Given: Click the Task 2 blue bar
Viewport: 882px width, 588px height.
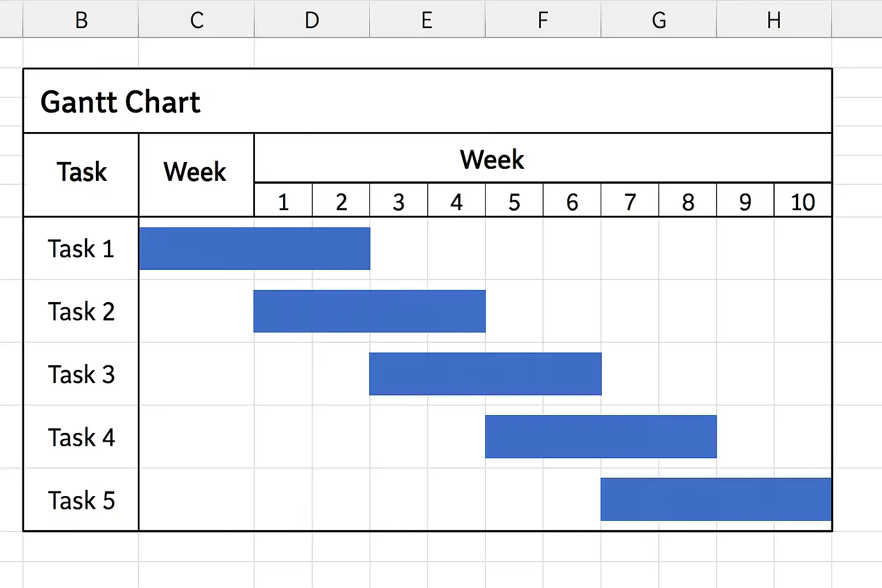Looking at the screenshot, I should click(370, 311).
